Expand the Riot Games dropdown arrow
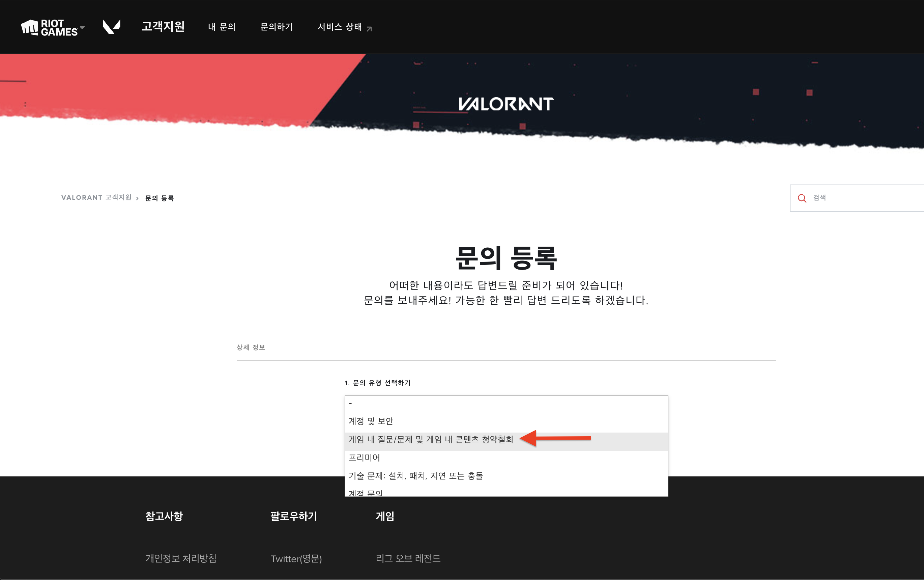The height and width of the screenshot is (580, 924). (x=82, y=27)
